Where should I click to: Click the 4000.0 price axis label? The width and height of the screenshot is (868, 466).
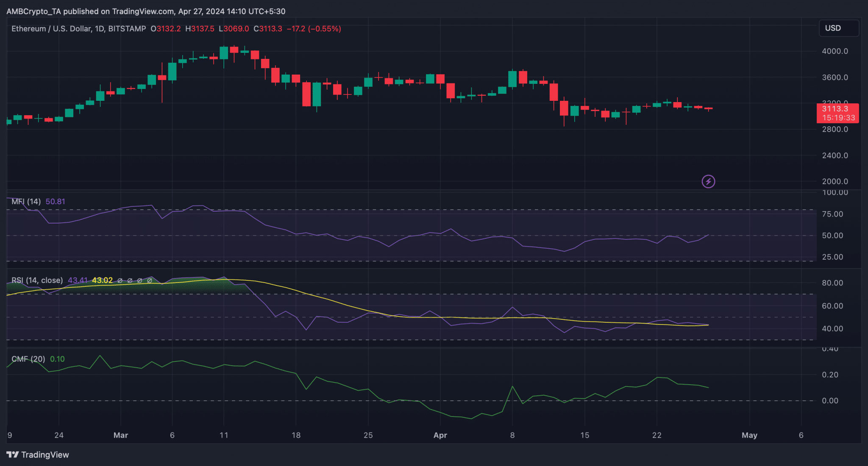835,51
